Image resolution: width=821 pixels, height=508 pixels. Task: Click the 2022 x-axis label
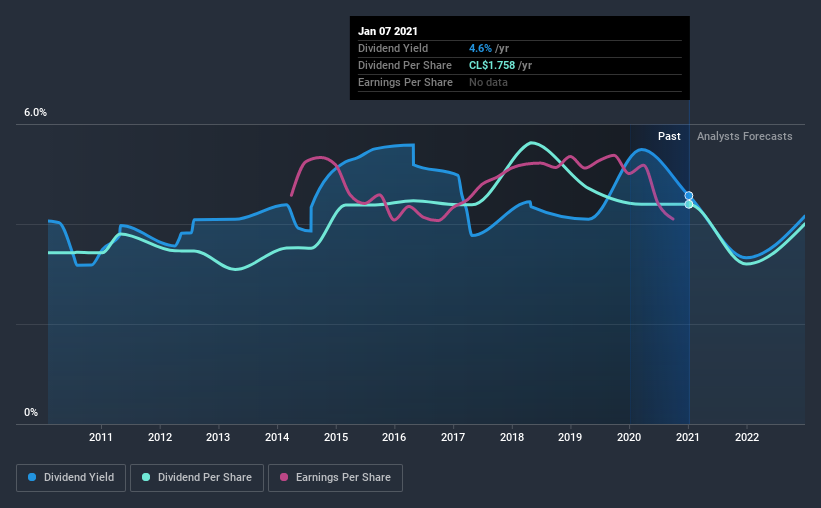(747, 437)
